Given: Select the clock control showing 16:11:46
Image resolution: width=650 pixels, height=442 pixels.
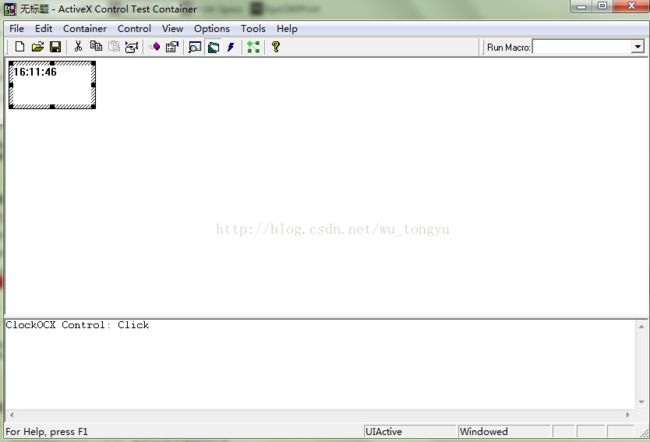Looking at the screenshot, I should pyautogui.click(x=52, y=85).
